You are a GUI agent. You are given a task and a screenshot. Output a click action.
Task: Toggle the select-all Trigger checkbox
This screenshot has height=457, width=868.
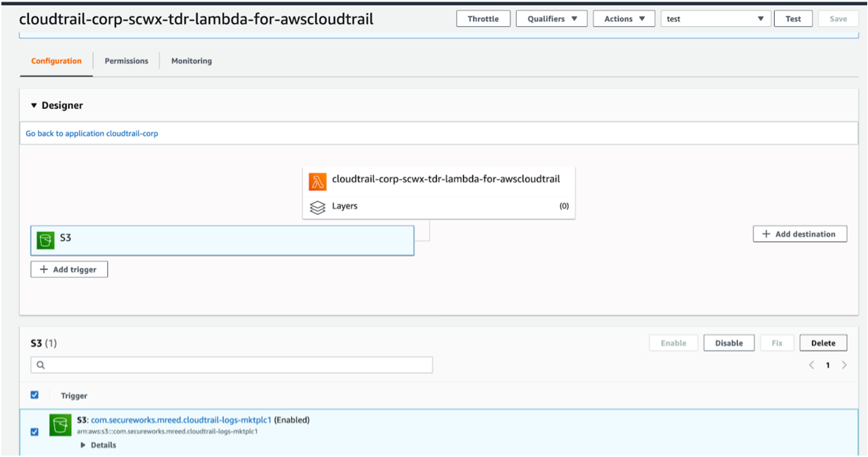(x=34, y=395)
